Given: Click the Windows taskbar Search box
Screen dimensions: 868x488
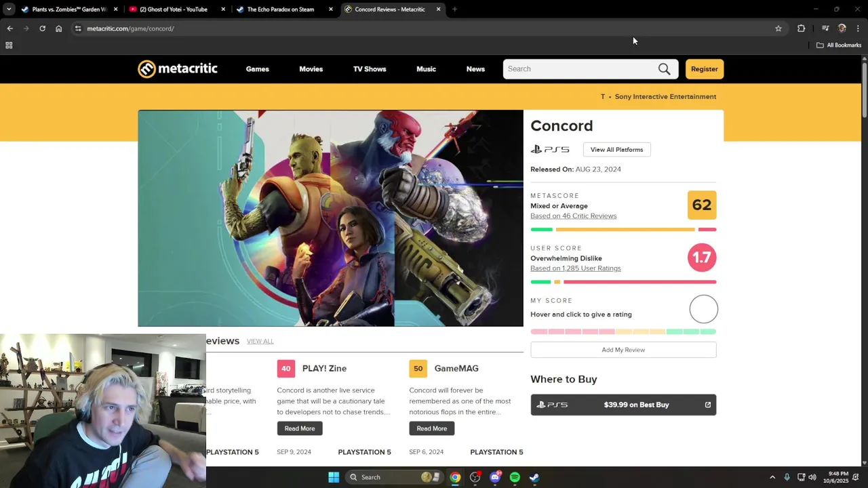Looking at the screenshot, I should point(396,477).
